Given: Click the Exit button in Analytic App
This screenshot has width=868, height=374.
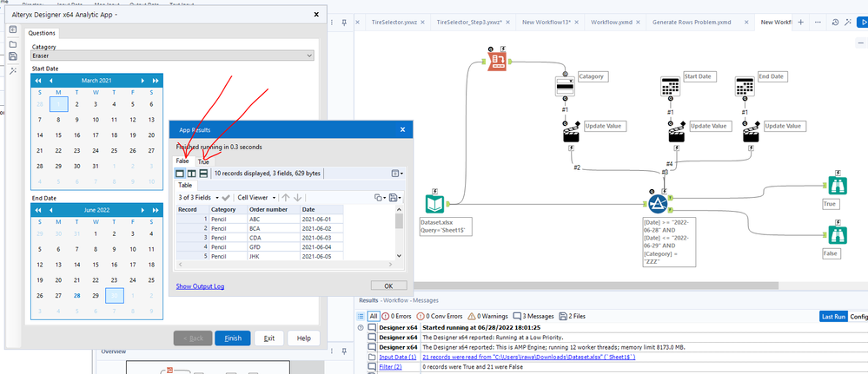Looking at the screenshot, I should 269,338.
